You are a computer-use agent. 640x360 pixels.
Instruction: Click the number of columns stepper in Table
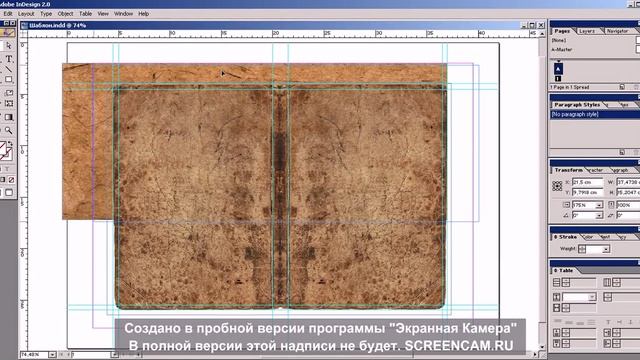click(616, 282)
